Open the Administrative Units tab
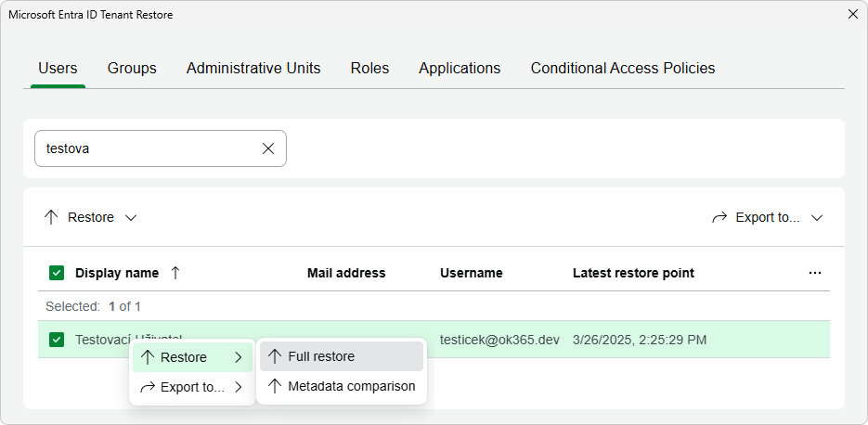Screen dimensions: 868x425 (253, 68)
